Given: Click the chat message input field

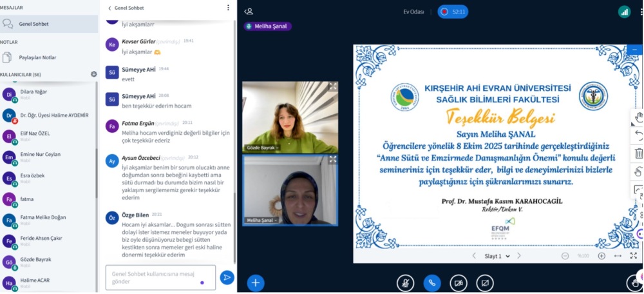Looking at the screenshot, I should (160, 277).
